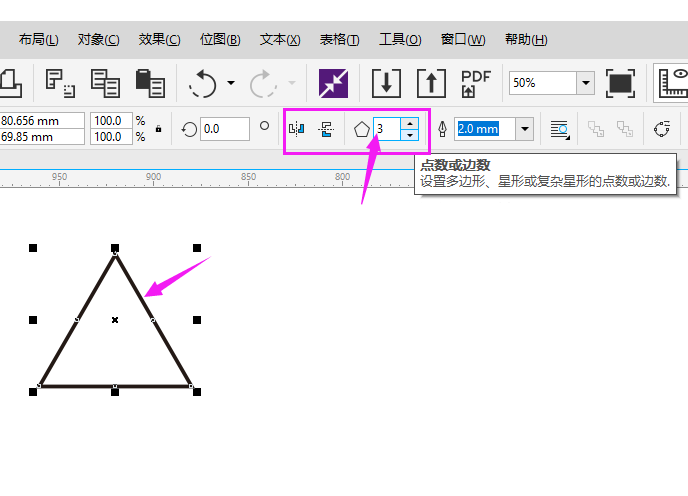
Task: Click the triangle's bottom-left corner selection handle
Action: [x=33, y=392]
